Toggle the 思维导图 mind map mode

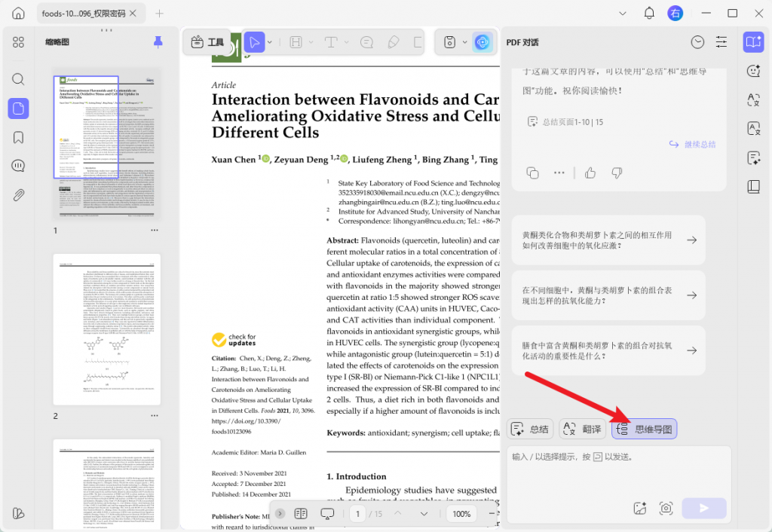[x=645, y=429]
